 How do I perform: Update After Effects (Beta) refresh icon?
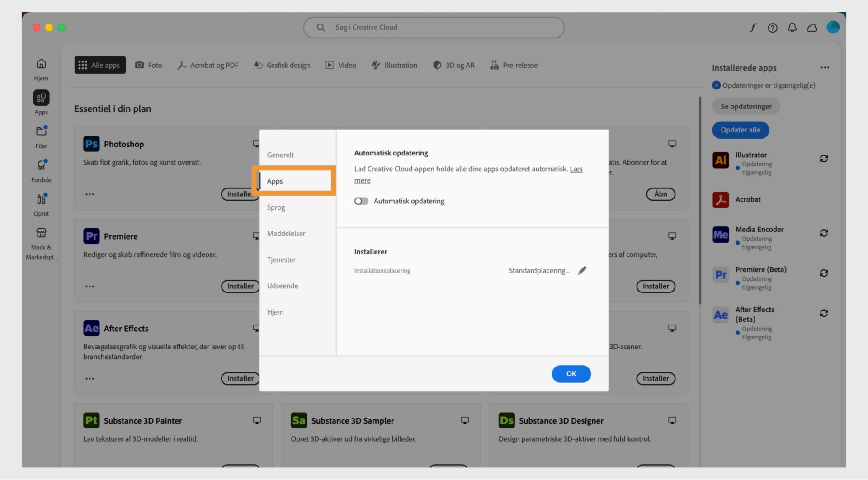pyautogui.click(x=824, y=313)
